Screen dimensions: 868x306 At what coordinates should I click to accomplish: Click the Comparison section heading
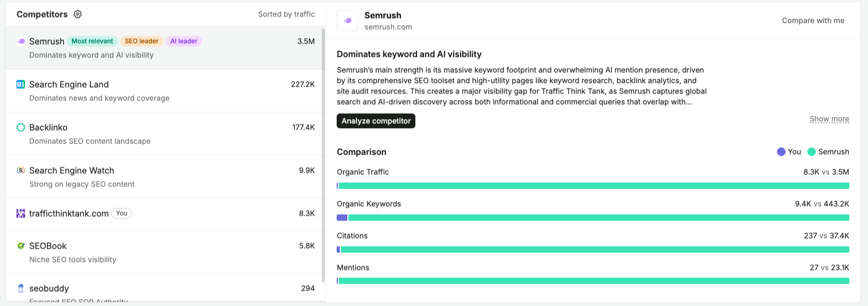tap(362, 152)
